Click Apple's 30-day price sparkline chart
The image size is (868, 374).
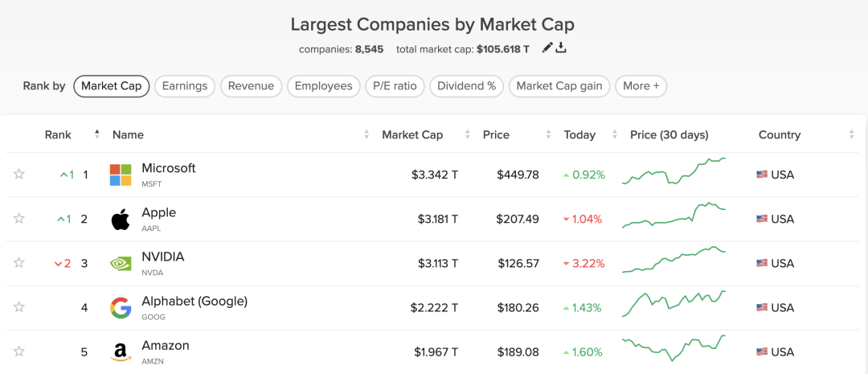coord(674,216)
